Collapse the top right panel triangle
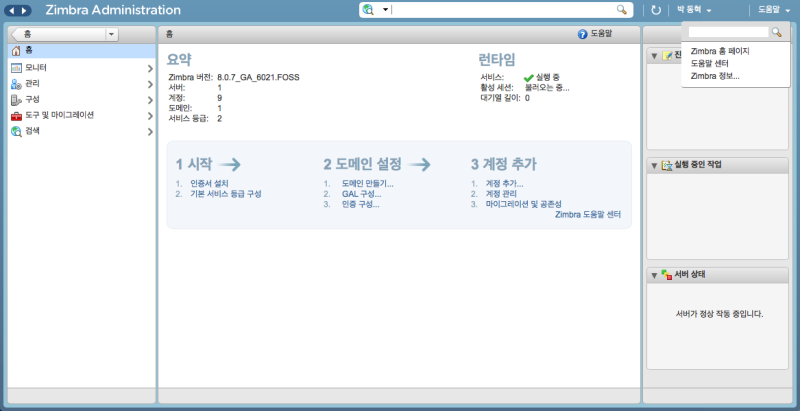The image size is (800, 411). (x=654, y=56)
